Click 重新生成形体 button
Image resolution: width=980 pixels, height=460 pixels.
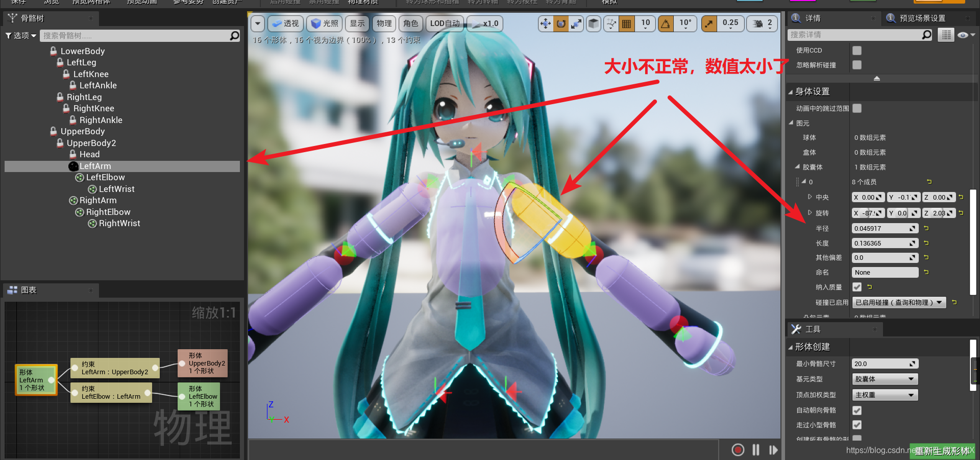(x=942, y=451)
